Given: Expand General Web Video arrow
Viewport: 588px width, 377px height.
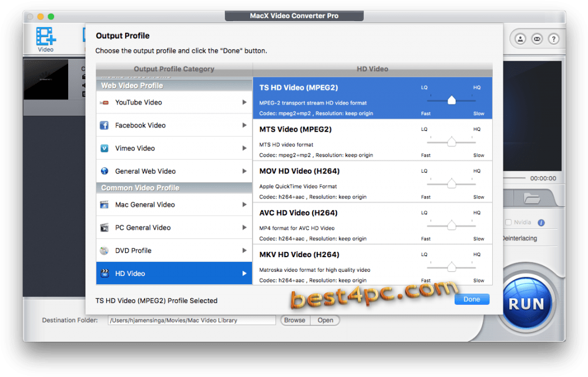Looking at the screenshot, I should tap(244, 171).
